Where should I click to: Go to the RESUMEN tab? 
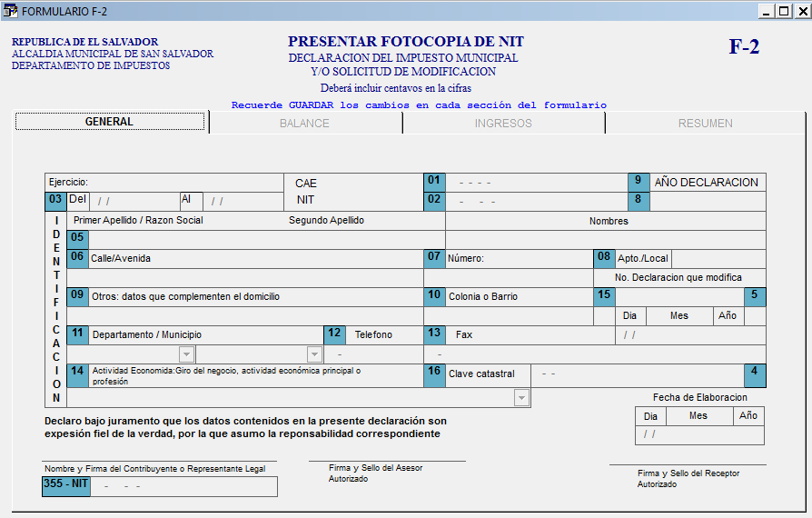[705, 123]
